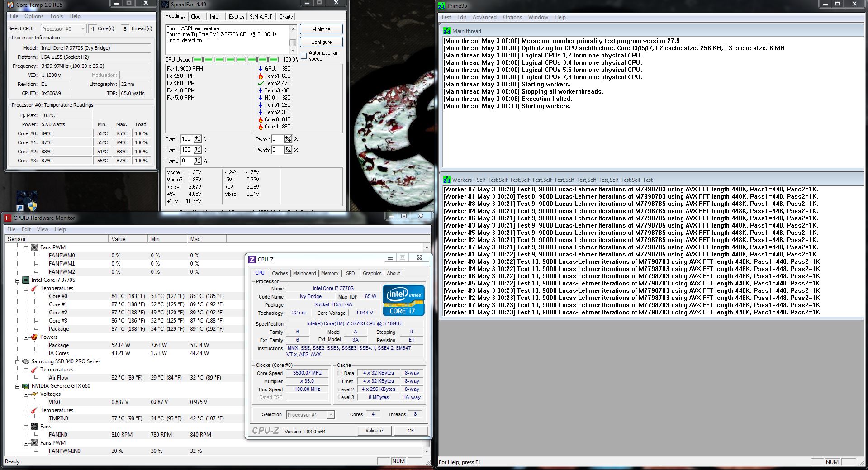Screen dimensions: 868x470
Task: Click the CPU Usage bar in SpeedFan
Action: 236,60
